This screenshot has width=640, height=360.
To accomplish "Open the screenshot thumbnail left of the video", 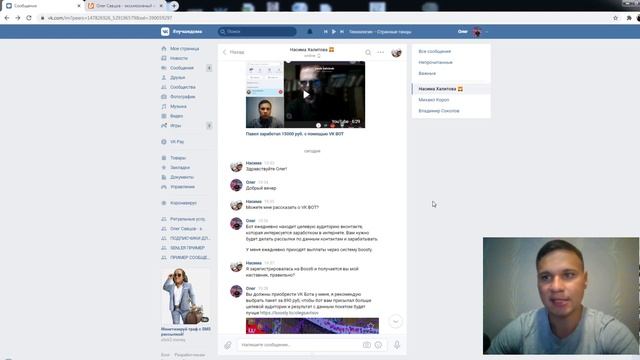I will coord(264,95).
